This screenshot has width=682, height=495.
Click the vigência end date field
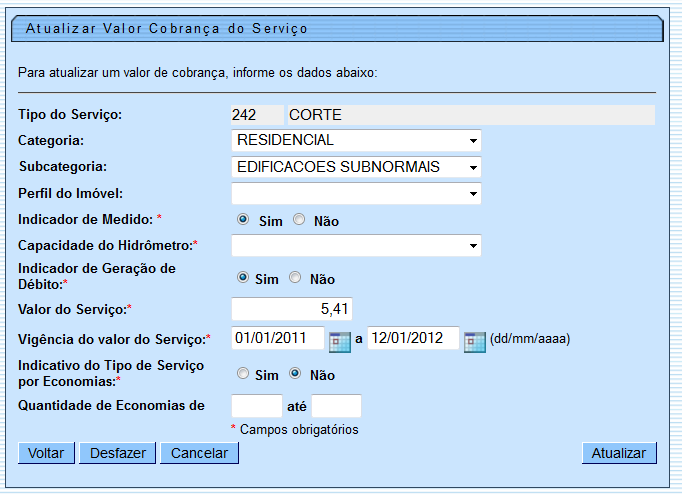[413, 339]
